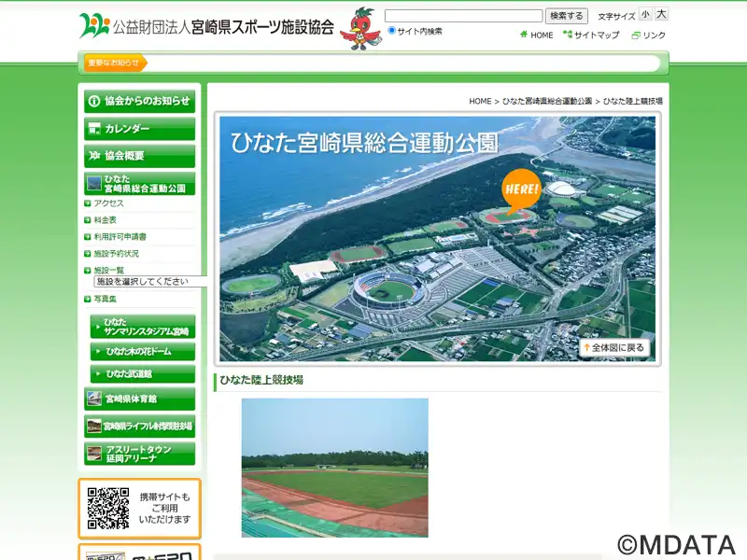Click the mobile site QR code
747x560 pixels.
(108, 508)
